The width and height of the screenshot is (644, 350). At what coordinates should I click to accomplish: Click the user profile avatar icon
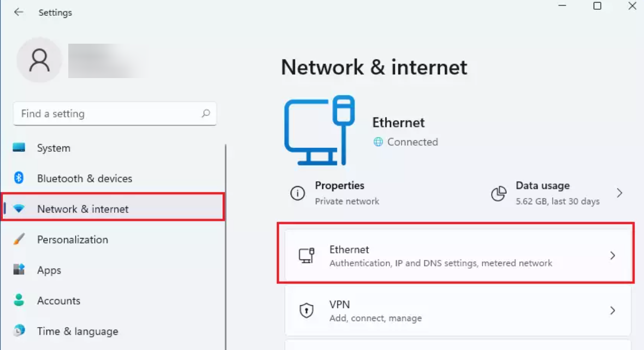[39, 61]
